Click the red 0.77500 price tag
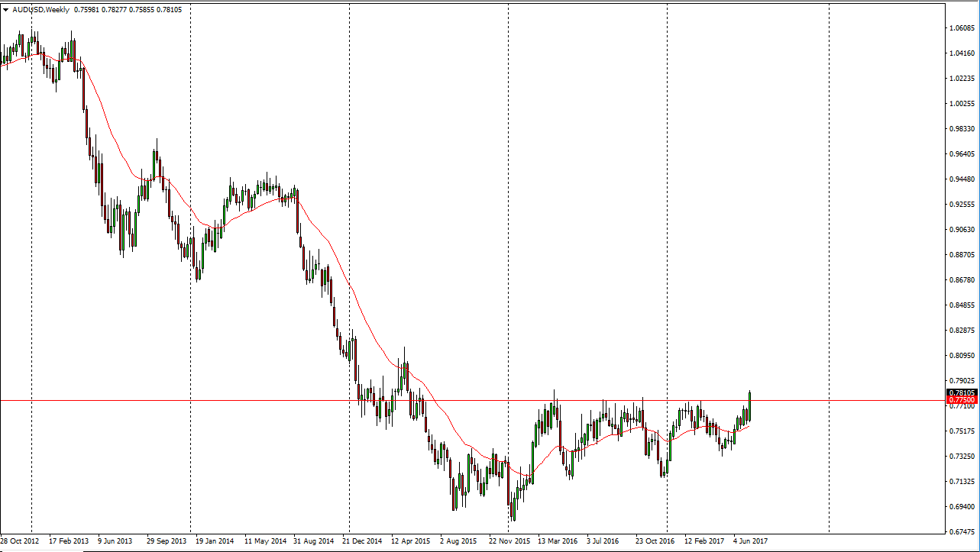 click(x=960, y=400)
